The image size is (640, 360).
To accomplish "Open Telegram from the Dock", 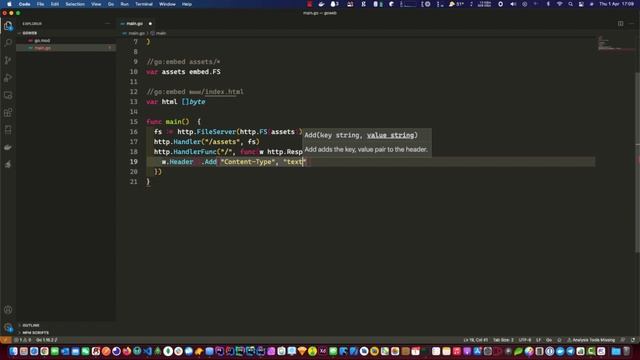I will tap(570, 351).
